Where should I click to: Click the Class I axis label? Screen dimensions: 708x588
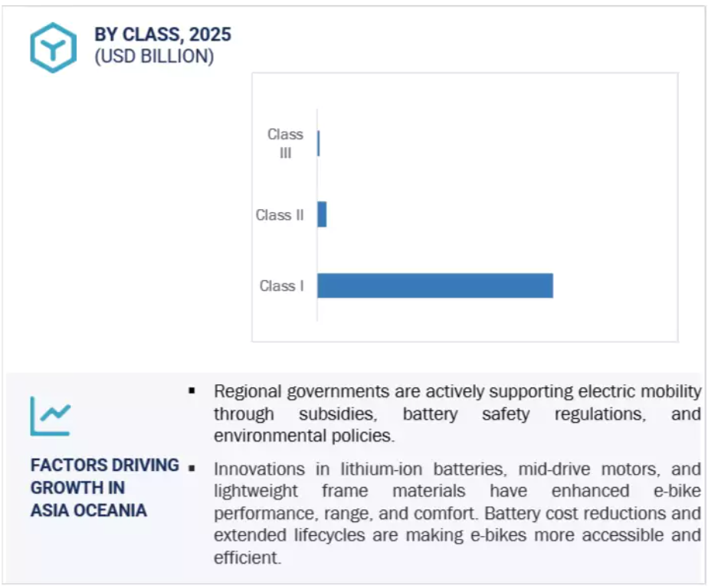[x=282, y=286]
